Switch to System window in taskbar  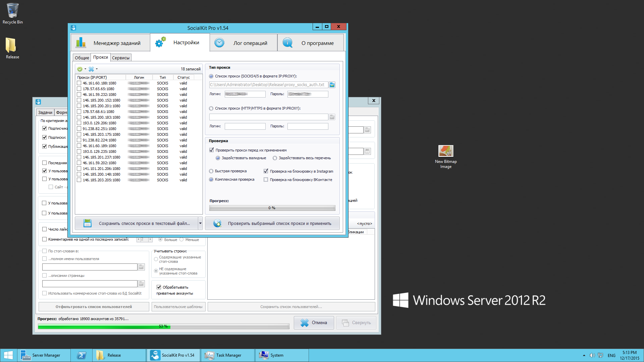pyautogui.click(x=282, y=355)
